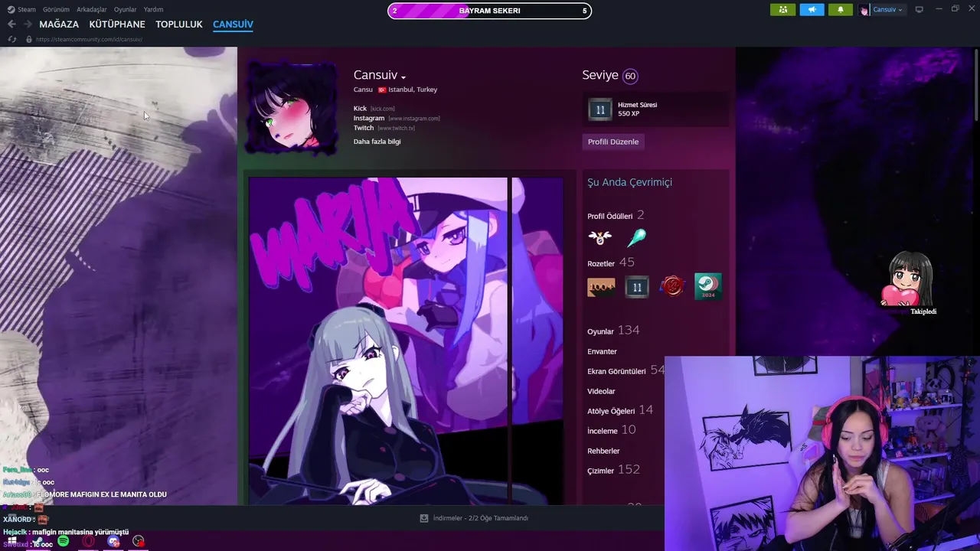The width and height of the screenshot is (980, 551).
Task: Open the Rehberler link
Action: (x=604, y=451)
